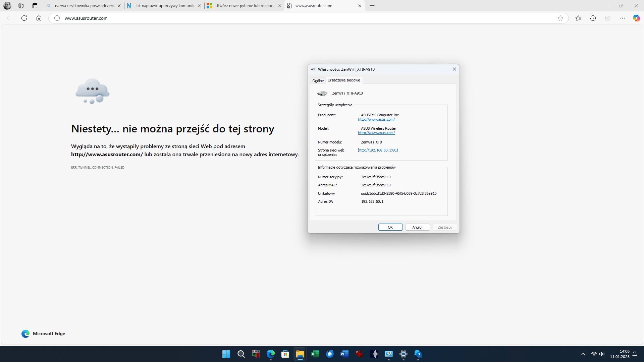Open Excel from the taskbar
Viewport: 644px width, 362px height.
[x=315, y=354]
